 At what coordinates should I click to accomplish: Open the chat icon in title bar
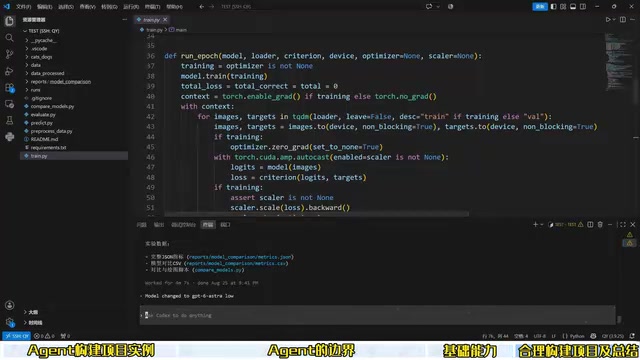429,7
